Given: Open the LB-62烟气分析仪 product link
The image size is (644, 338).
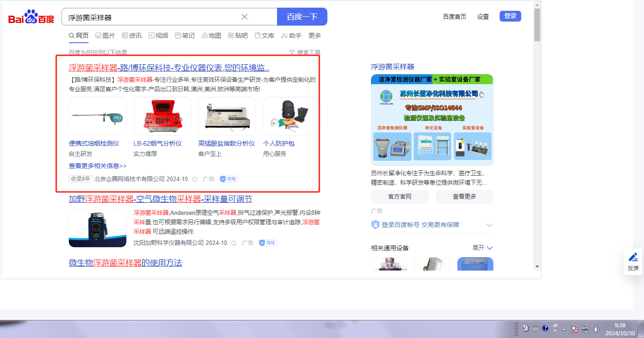Looking at the screenshot, I should coord(158,143).
